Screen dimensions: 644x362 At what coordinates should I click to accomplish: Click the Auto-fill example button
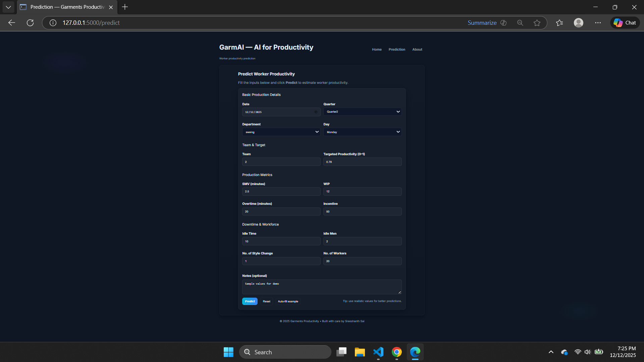288,301
